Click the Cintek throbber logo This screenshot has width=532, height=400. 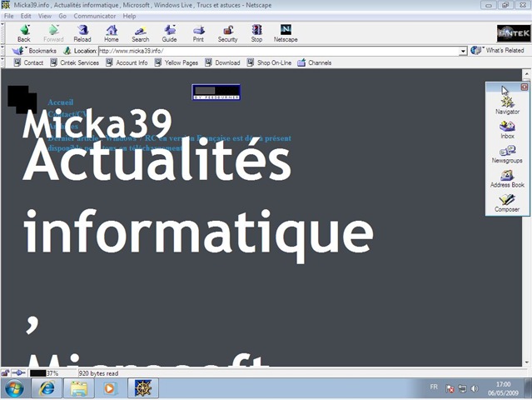click(x=514, y=33)
